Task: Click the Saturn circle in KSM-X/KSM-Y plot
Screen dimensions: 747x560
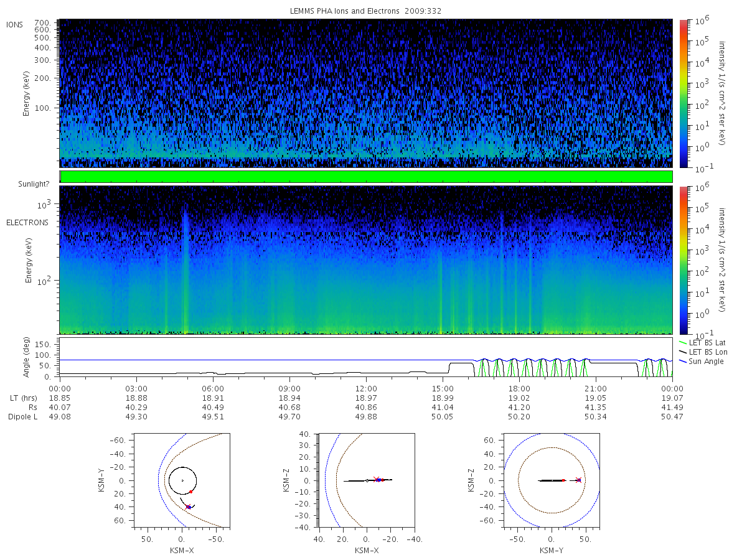Action: click(182, 481)
